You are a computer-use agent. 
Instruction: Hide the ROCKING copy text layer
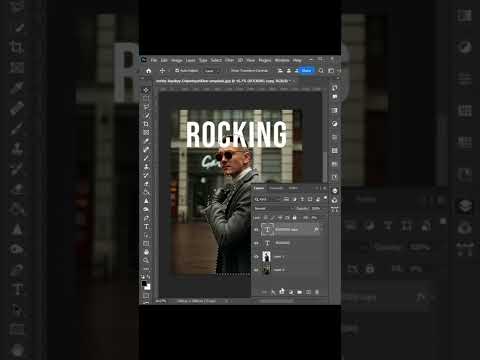256,230
